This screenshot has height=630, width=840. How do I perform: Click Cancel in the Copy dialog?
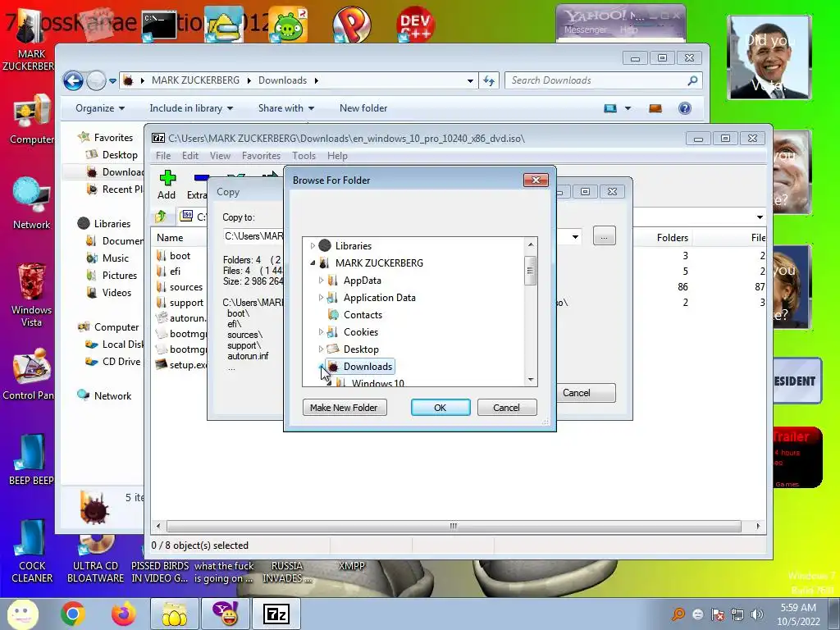(585, 393)
